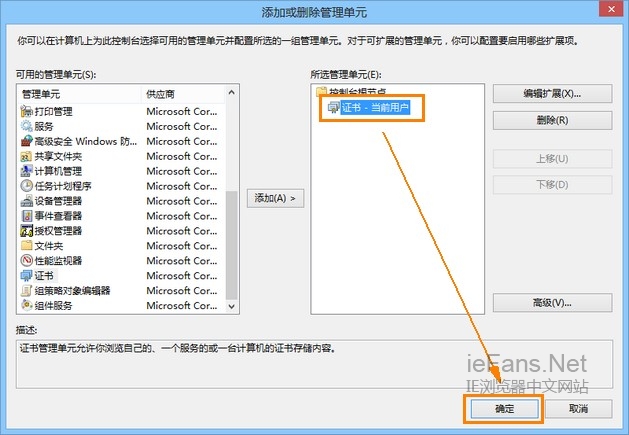Select 计算机管理 row text

pos(58,171)
